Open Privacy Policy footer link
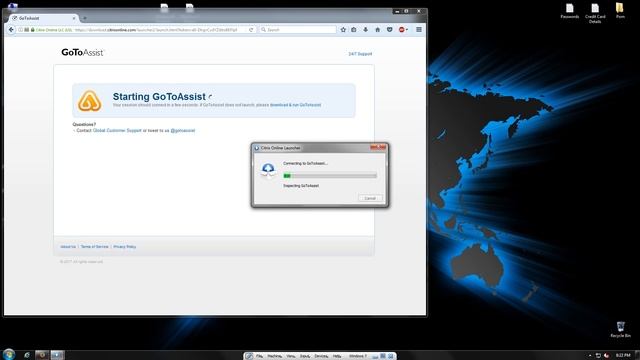 pos(124,247)
